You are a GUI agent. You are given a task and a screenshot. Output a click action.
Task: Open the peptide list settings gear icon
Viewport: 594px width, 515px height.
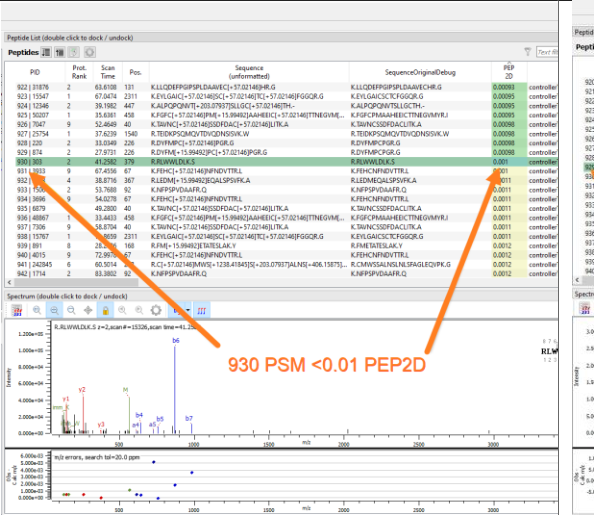90,52
